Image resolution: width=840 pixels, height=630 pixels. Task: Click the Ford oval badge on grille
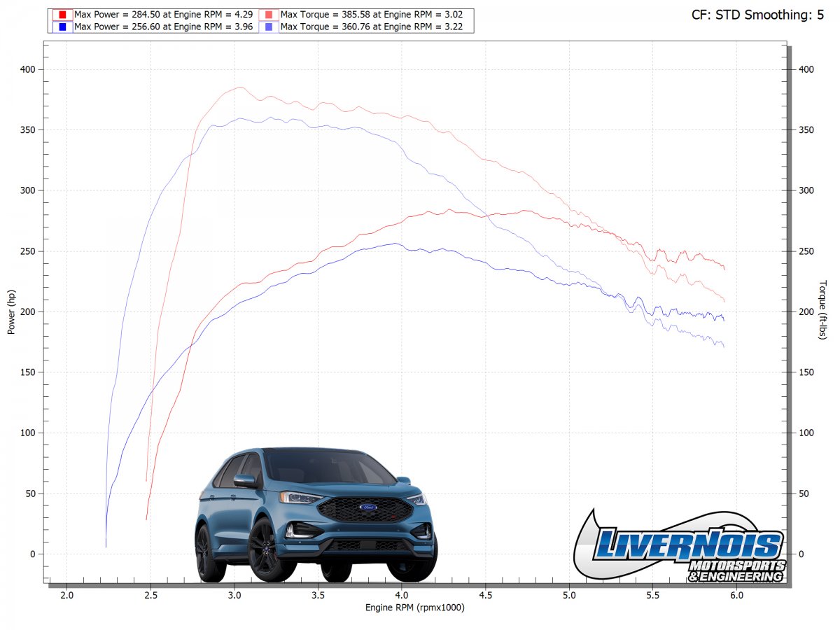pos(368,507)
